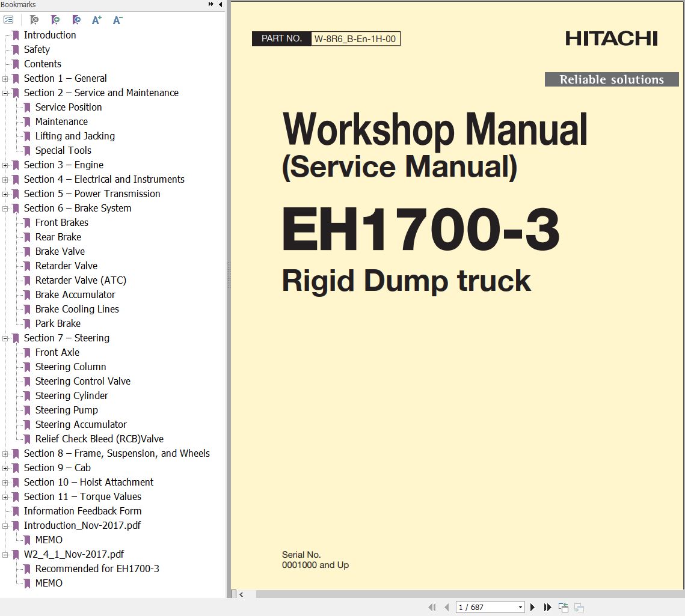This screenshot has height=616, width=685.
Task: Open Recommended for EH1700-3 bookmark
Action: click(x=97, y=569)
